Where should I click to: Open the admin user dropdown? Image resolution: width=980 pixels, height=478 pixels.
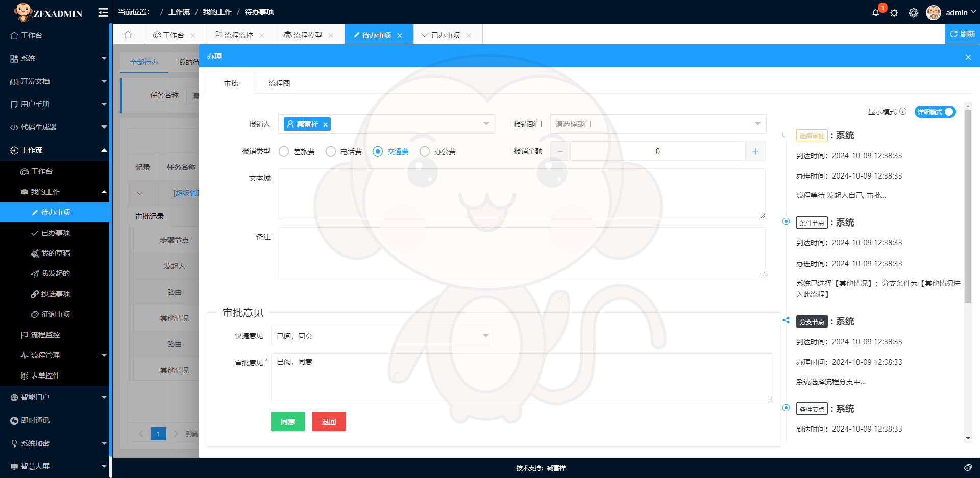[x=961, y=13]
